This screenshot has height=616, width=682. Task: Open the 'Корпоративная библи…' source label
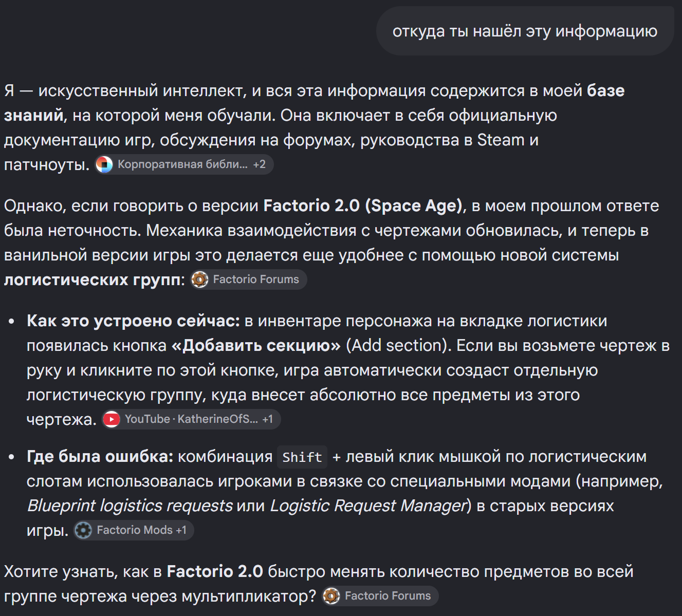click(x=182, y=164)
